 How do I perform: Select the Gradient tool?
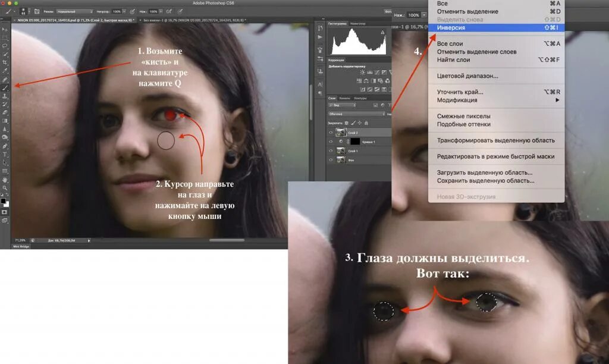tap(5, 121)
